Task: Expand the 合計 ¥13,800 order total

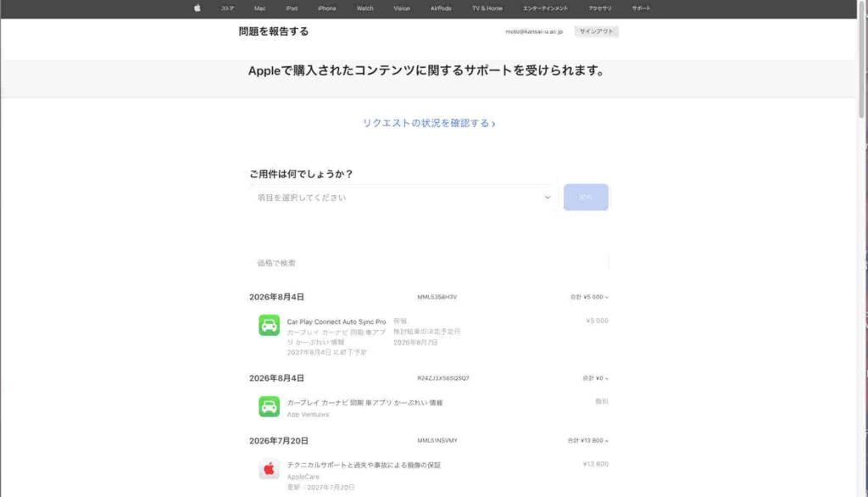Action: 587,440
